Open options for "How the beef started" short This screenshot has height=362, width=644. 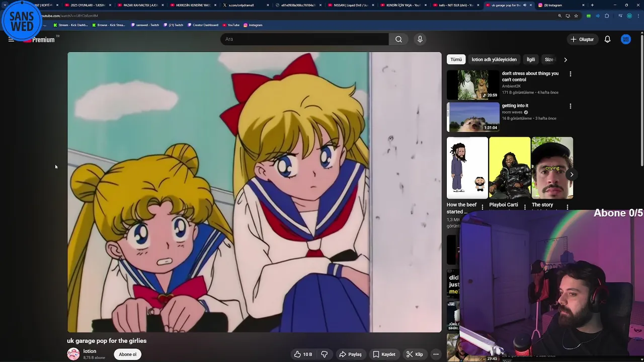click(x=482, y=207)
